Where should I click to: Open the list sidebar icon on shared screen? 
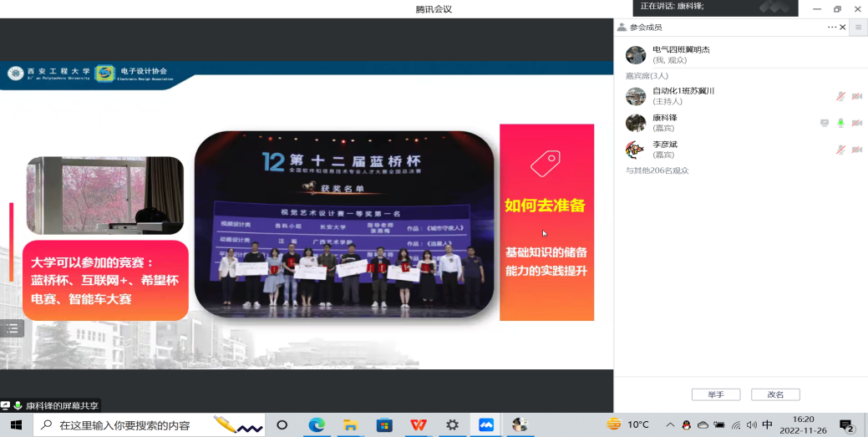pyautogui.click(x=12, y=328)
